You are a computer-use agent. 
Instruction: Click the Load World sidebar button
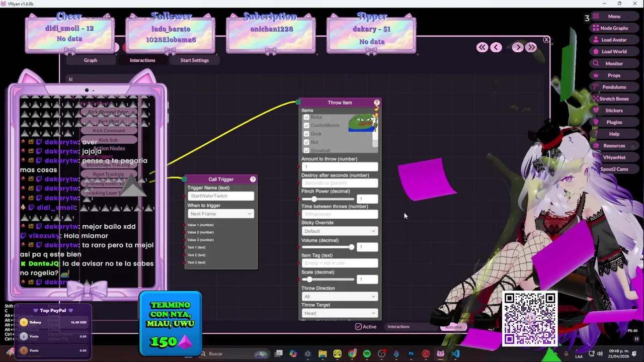[614, 51]
